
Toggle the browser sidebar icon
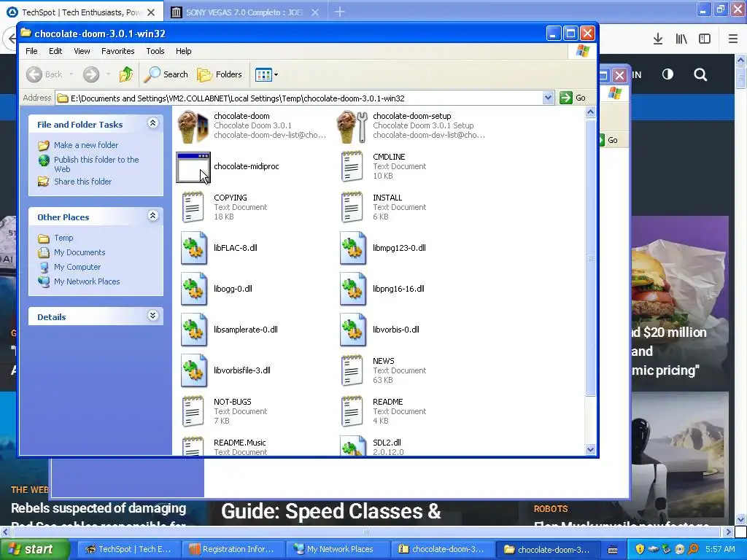[x=705, y=39]
